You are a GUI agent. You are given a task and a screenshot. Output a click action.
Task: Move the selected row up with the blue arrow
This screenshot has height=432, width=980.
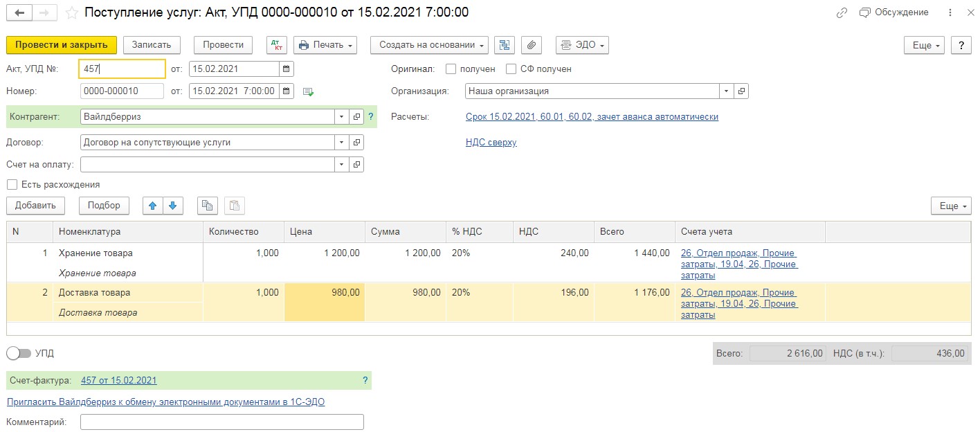pos(153,206)
